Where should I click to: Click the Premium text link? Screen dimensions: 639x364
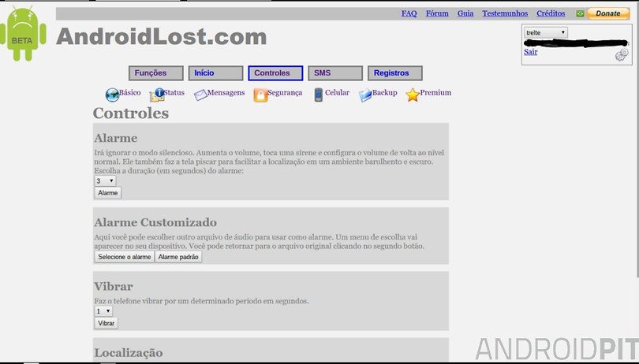(x=435, y=92)
